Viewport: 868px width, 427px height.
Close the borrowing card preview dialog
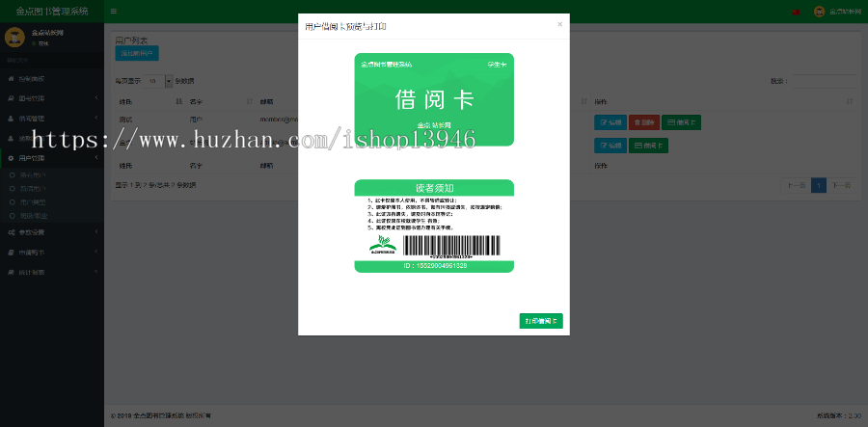pos(559,24)
